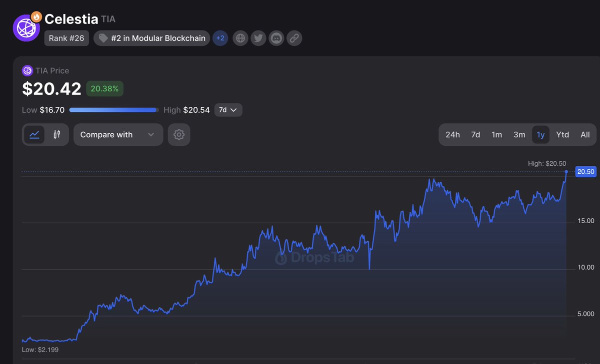Image resolution: width=600 pixels, height=364 pixels.
Task: Select the 1y timeframe tab
Action: 540,135
